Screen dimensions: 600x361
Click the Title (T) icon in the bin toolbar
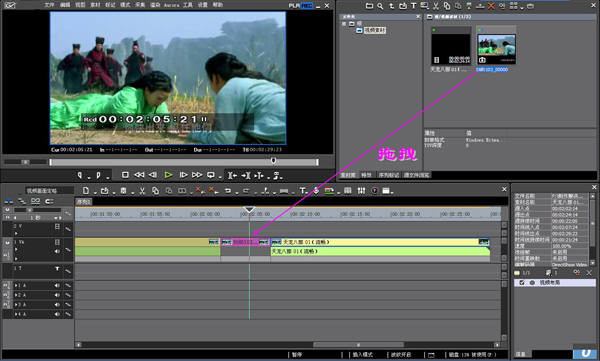tap(414, 6)
